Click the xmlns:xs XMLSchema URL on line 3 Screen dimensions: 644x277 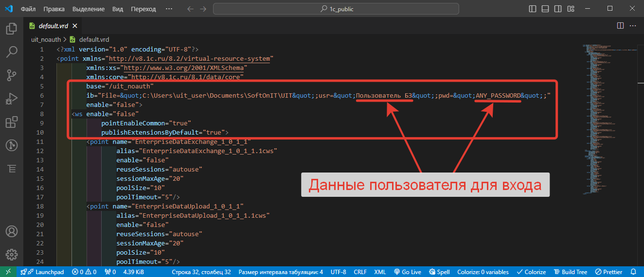[184, 68]
